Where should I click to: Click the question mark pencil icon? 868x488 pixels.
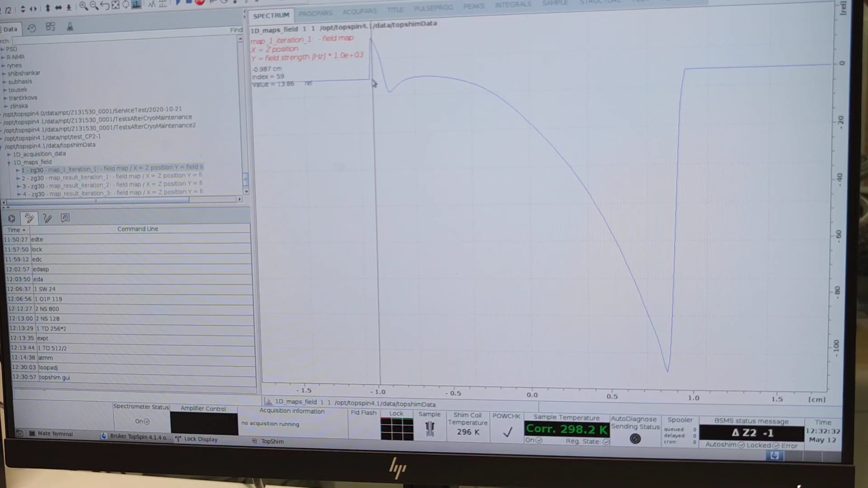47,218
